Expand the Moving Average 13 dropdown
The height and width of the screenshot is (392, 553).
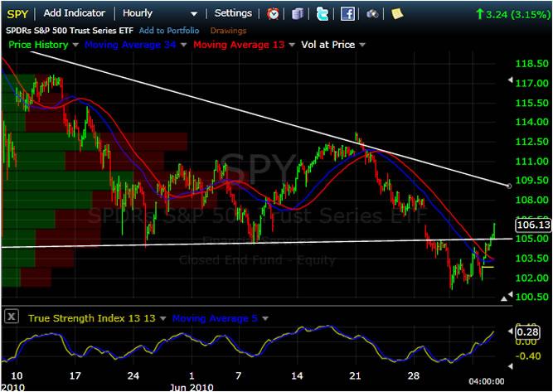292,45
